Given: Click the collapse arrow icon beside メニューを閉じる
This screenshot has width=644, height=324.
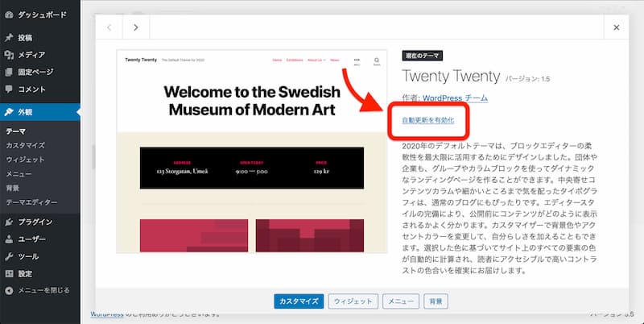Looking at the screenshot, I should (x=9, y=291).
